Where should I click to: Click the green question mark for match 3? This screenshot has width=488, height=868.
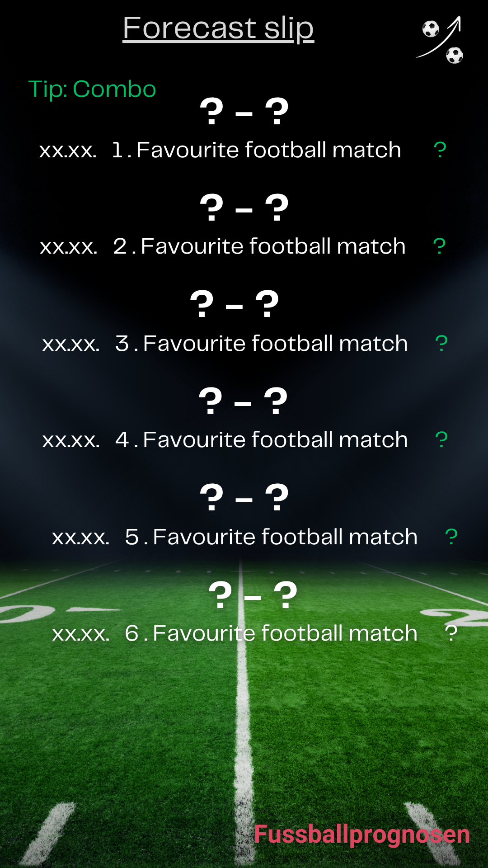441,344
